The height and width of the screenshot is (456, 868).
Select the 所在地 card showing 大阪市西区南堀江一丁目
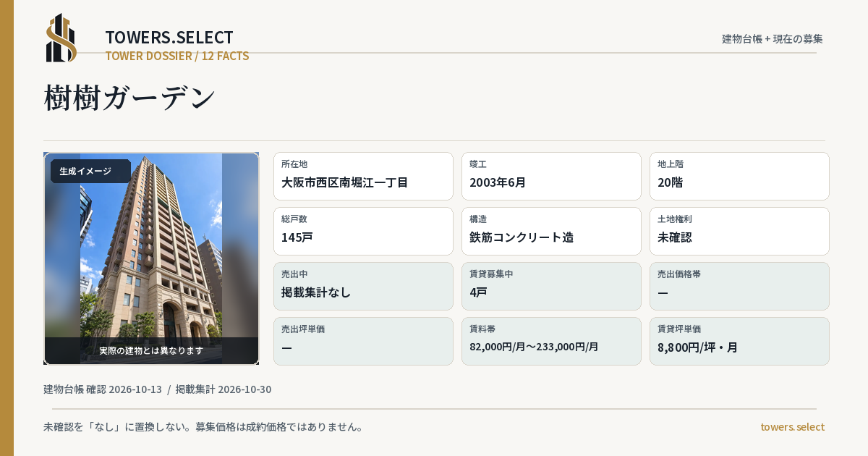(363, 176)
